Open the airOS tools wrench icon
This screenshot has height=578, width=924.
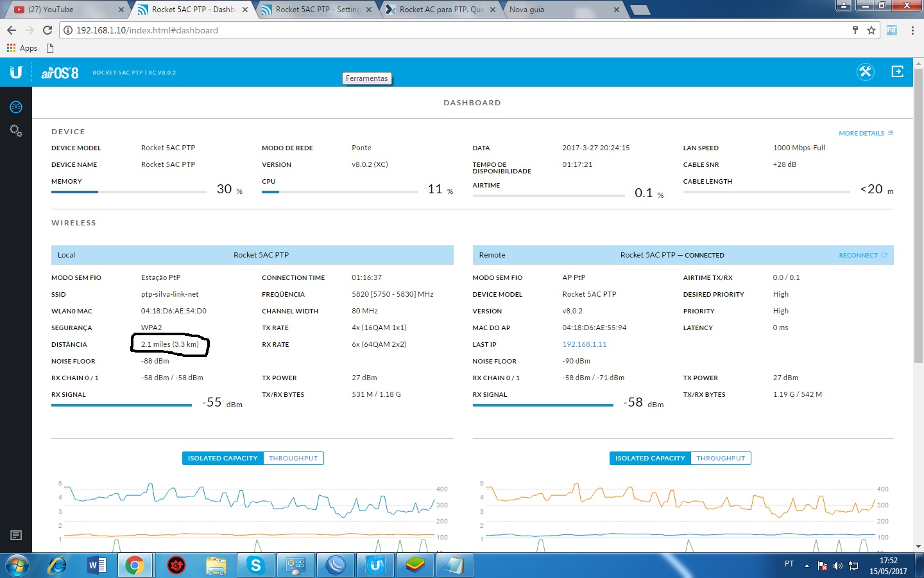(866, 72)
